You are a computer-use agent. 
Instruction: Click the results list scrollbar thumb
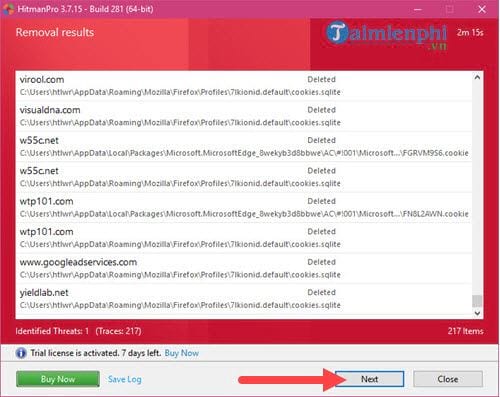tap(477, 301)
